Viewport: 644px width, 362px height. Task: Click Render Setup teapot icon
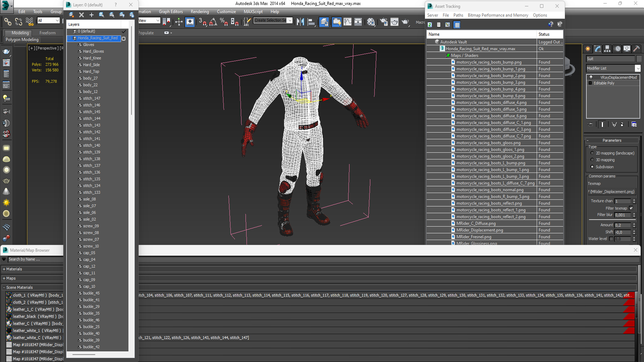click(384, 22)
